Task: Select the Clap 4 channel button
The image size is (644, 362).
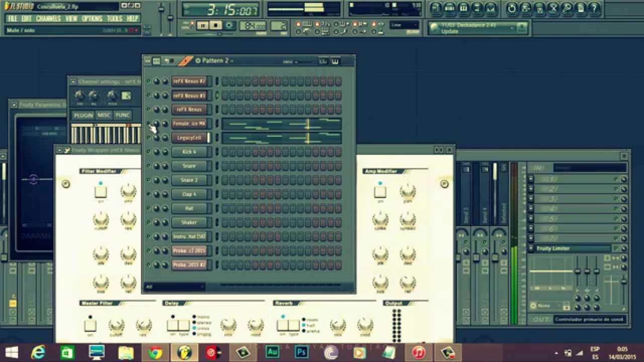Action: (190, 194)
